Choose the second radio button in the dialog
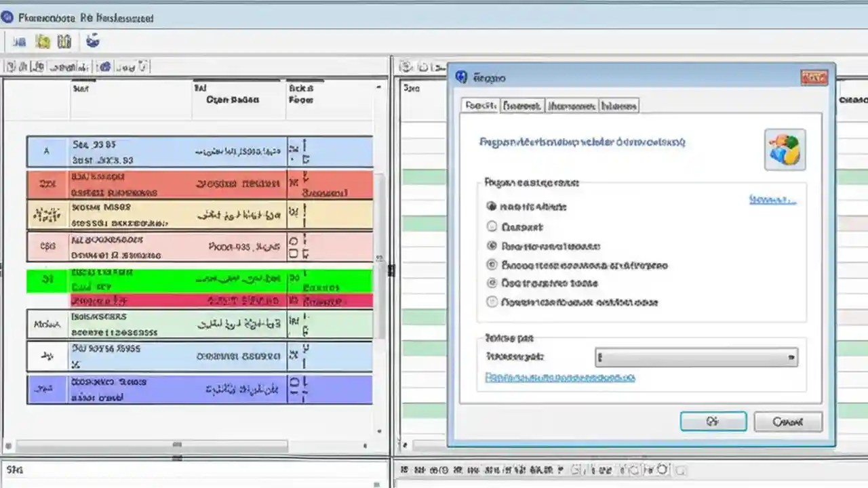 492,226
